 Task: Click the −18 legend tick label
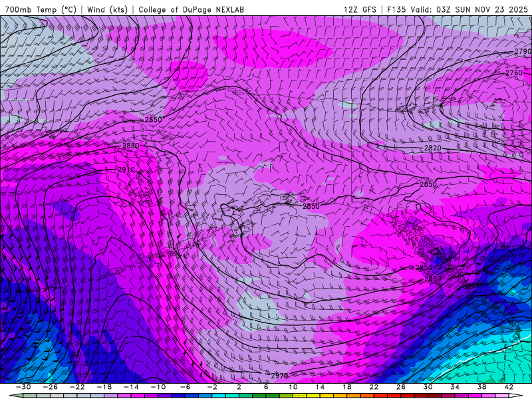tap(104, 387)
